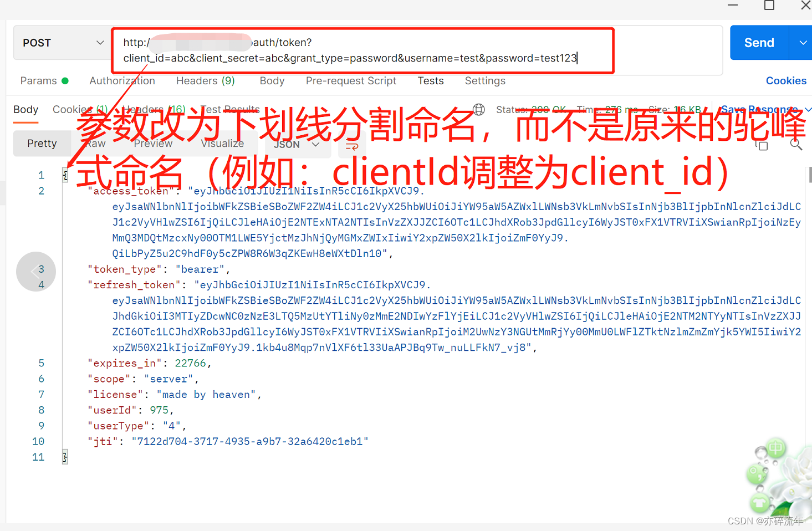Switch to the Authorization tab
The width and height of the screenshot is (812, 531).
[122, 81]
